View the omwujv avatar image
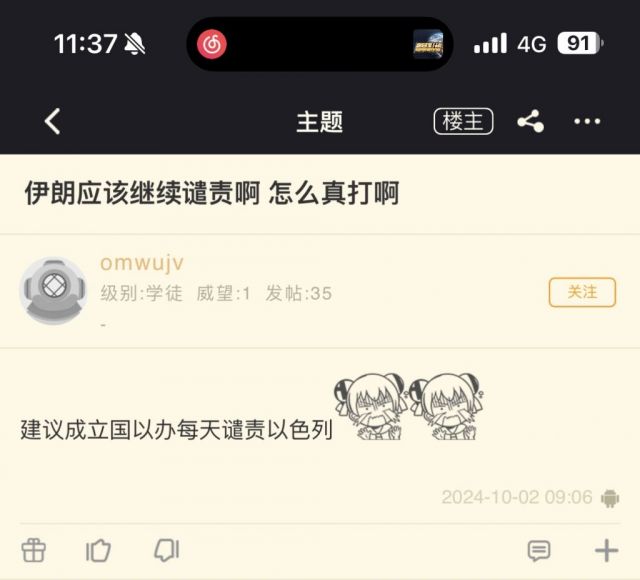This screenshot has width=640, height=580. click(53, 291)
